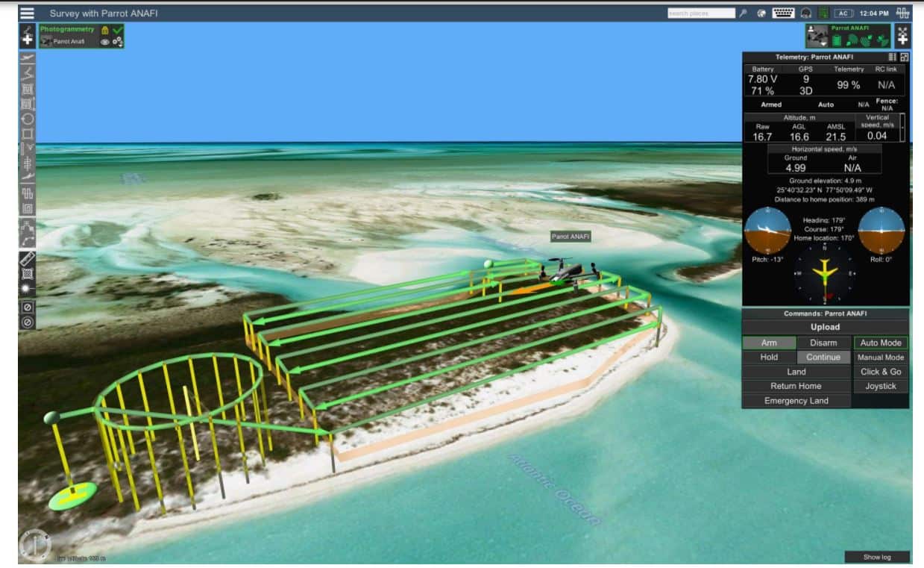Activate Joystick control mode

click(x=881, y=386)
